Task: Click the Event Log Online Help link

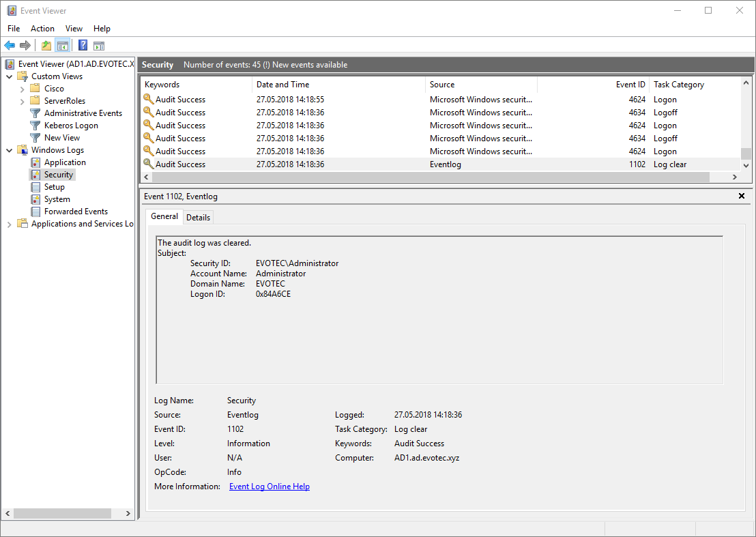Action: click(270, 486)
